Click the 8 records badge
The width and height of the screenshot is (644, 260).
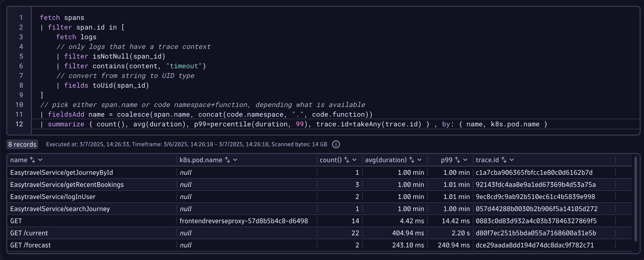[22, 144]
